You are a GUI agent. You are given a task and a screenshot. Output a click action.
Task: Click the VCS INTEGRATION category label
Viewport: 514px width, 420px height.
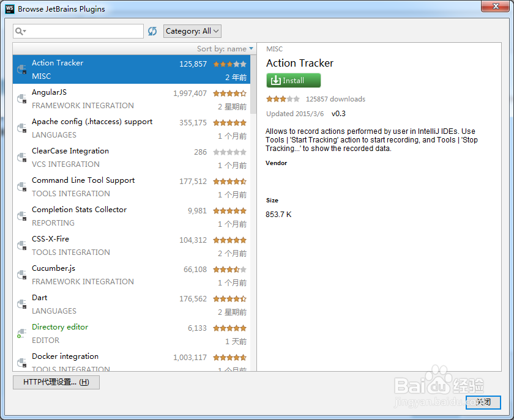tap(65, 164)
